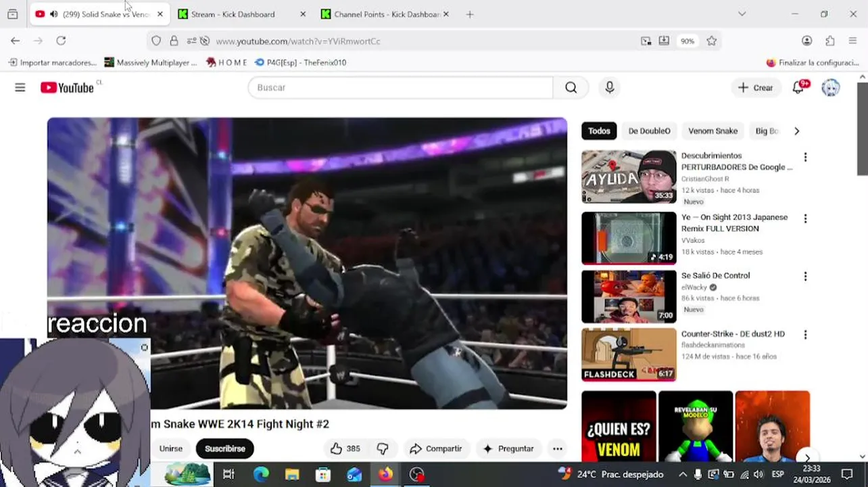Reload the page in Firefox
868x487 pixels.
click(61, 41)
